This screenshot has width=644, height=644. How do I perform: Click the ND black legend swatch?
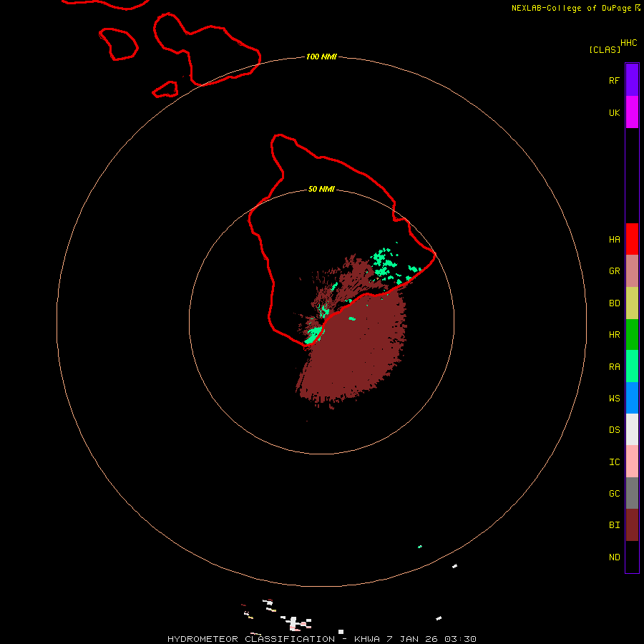(x=632, y=557)
